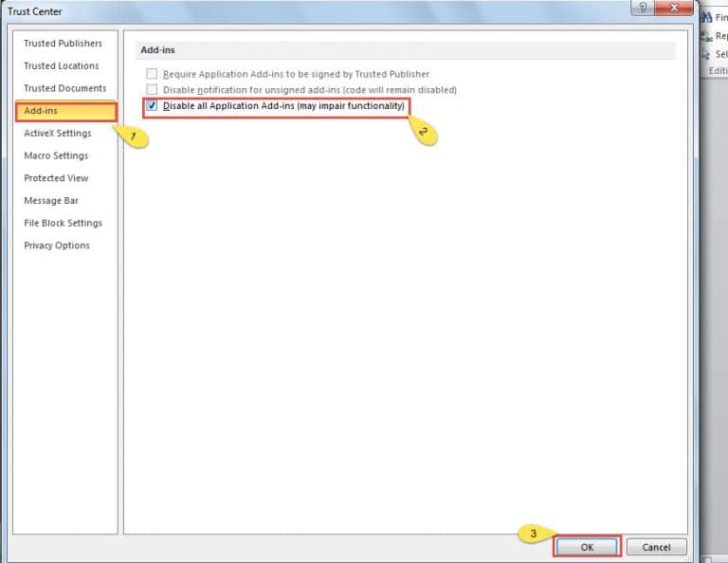Open Trusted Publishers settings
The width and height of the screenshot is (728, 563).
[x=64, y=44]
